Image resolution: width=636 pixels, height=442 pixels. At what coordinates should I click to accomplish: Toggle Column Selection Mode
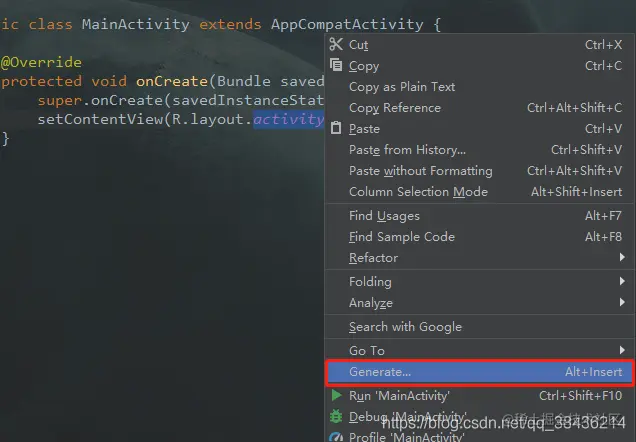point(480,192)
